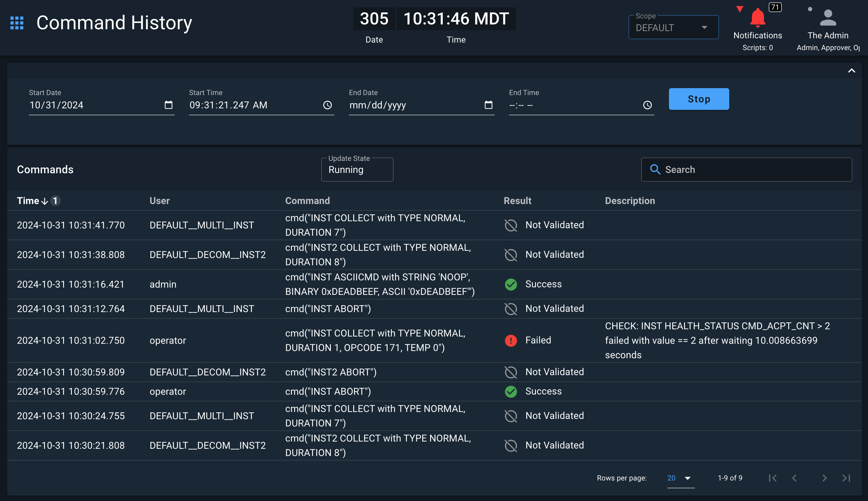Open the Scope DEFAULT dropdown
868x501 pixels.
[673, 27]
